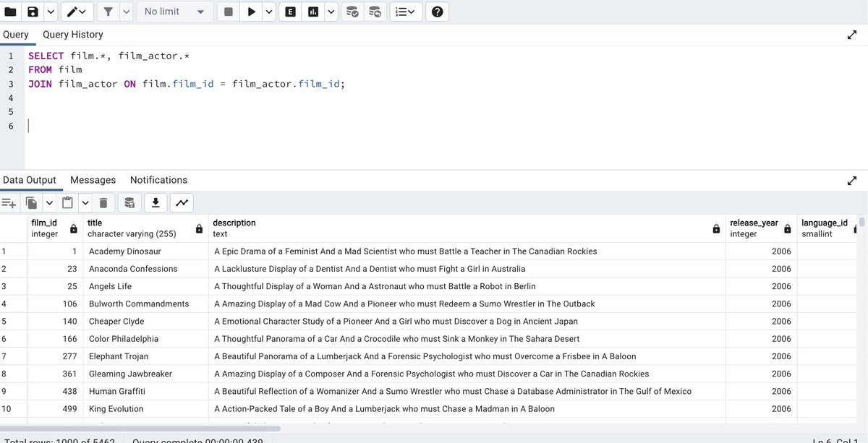Select row number 5 header
This screenshot has width=868, height=443.
(14, 322)
